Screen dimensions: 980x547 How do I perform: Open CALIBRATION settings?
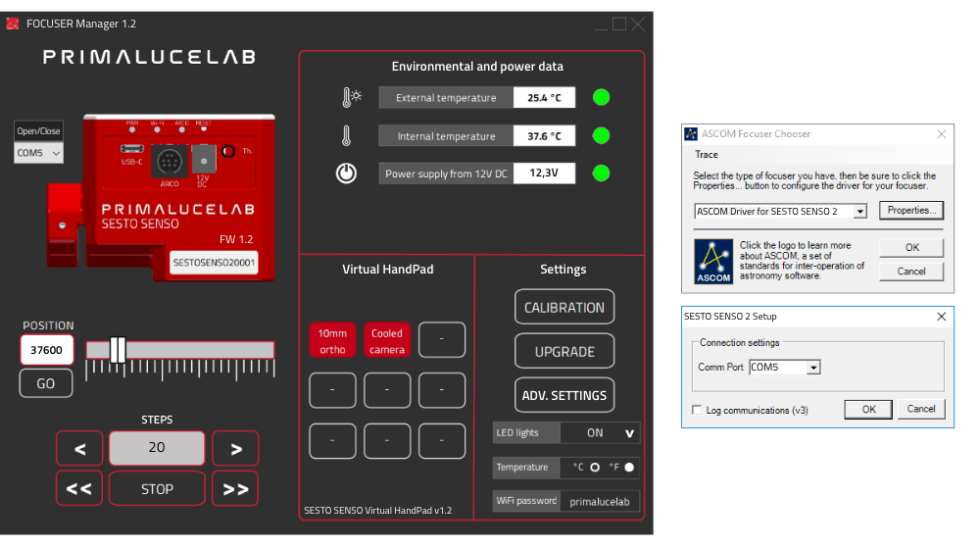564,307
